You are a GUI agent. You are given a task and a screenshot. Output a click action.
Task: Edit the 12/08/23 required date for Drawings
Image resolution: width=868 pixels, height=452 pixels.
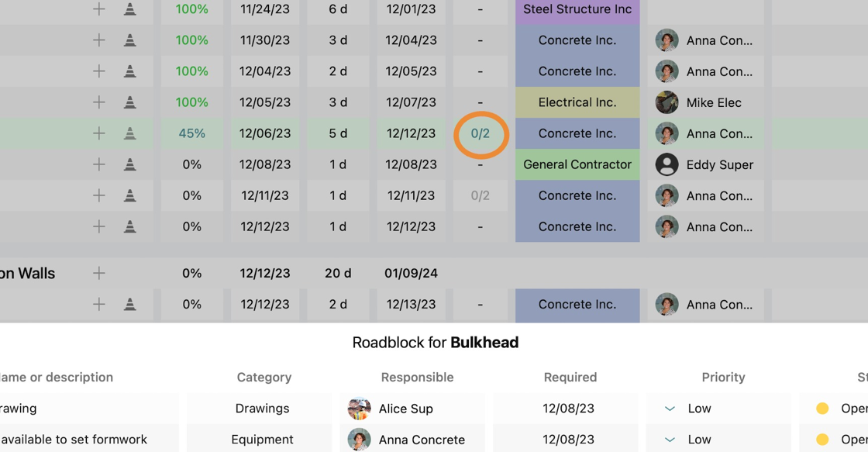pyautogui.click(x=568, y=409)
